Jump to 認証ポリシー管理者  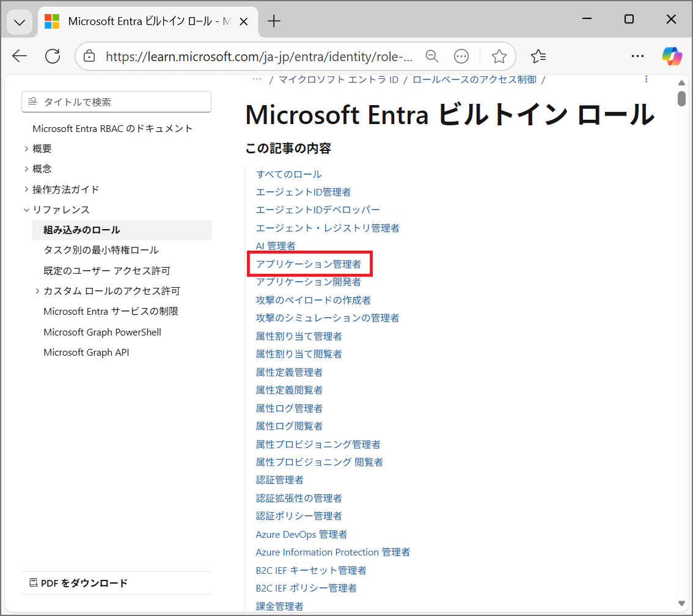pyautogui.click(x=299, y=516)
